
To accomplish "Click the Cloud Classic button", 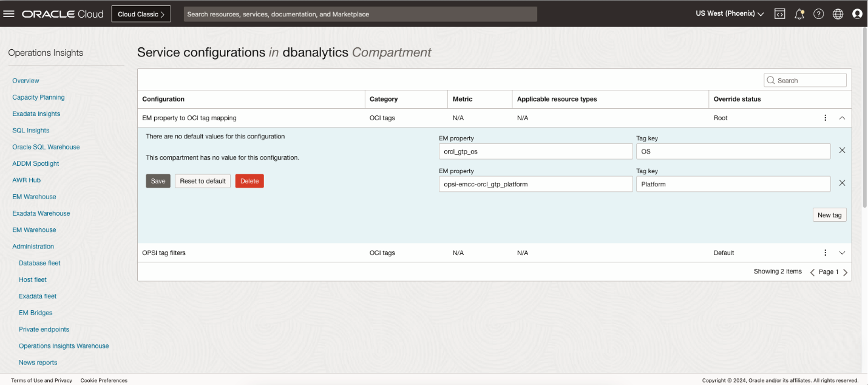I will tap(141, 14).
